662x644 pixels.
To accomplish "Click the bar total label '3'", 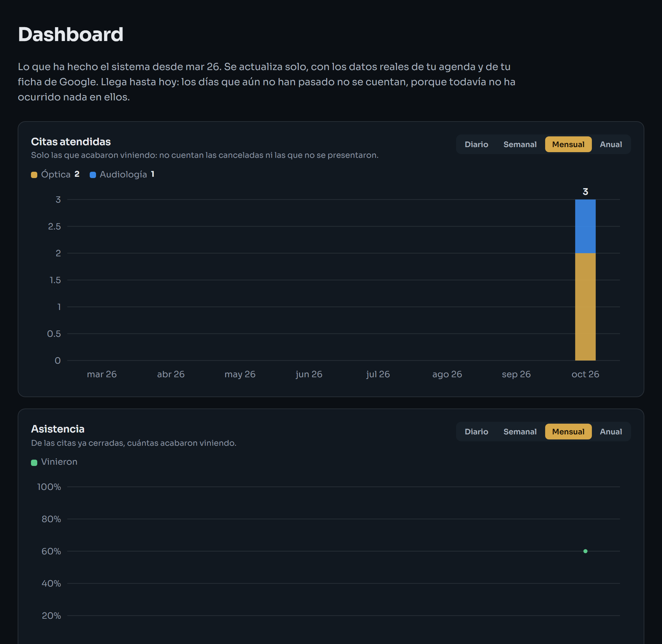I will (585, 192).
